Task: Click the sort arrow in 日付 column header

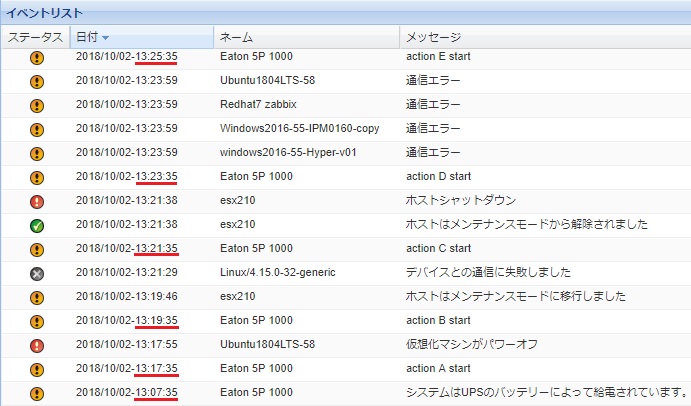Action: [106, 38]
